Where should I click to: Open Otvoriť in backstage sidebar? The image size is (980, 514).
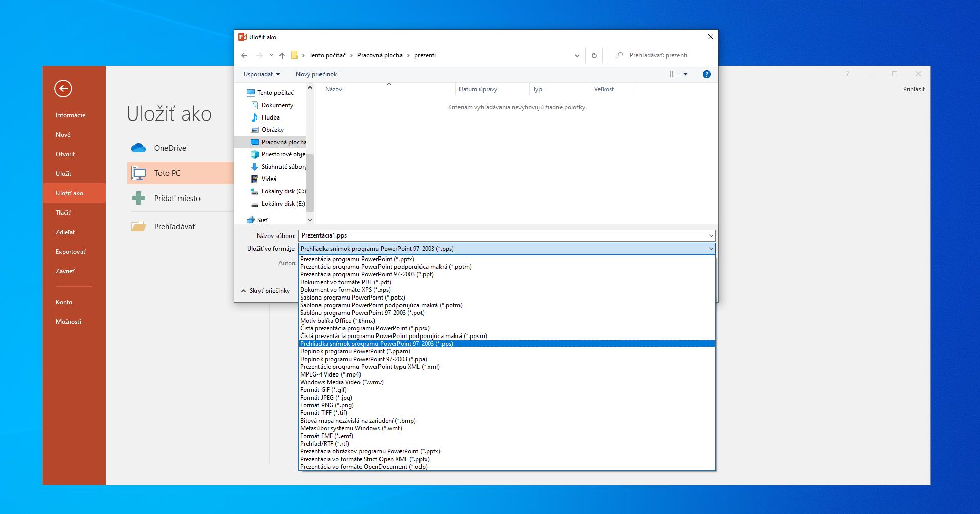[66, 154]
